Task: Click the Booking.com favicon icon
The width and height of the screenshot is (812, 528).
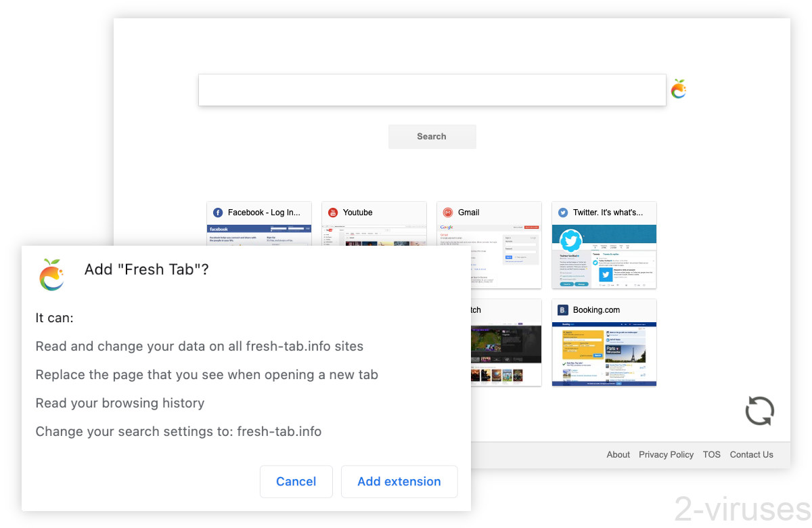Action: 562,309
